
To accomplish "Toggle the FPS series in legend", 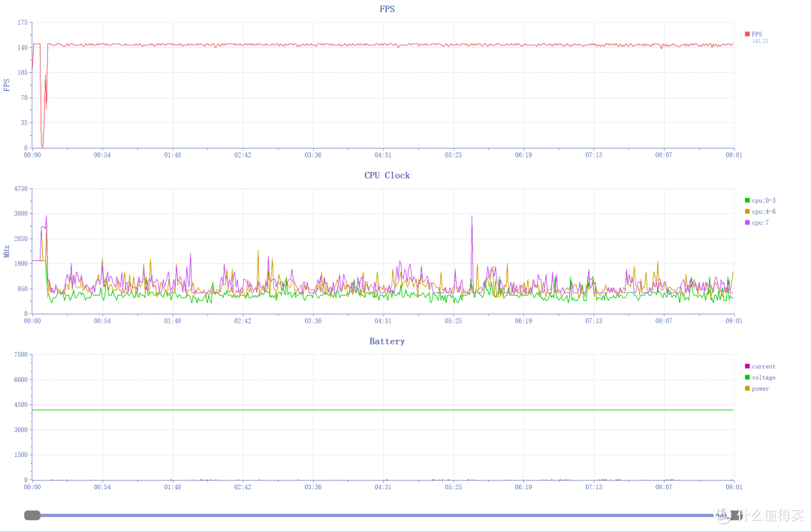I will pyautogui.click(x=754, y=34).
